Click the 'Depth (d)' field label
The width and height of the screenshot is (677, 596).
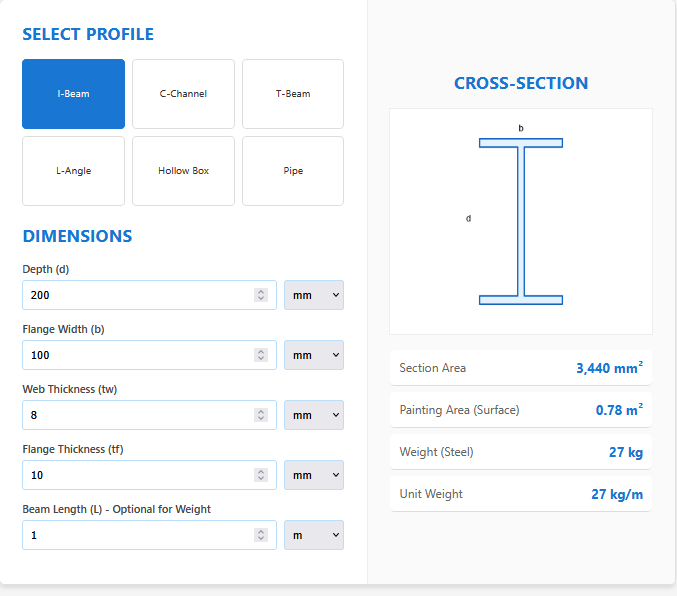click(46, 269)
